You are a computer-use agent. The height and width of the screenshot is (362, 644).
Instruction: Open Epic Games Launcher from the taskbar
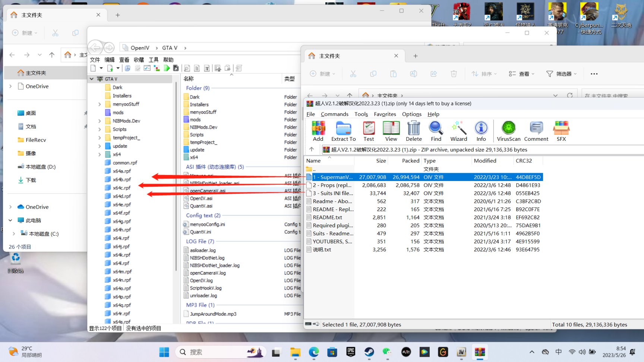pyautogui.click(x=351, y=352)
